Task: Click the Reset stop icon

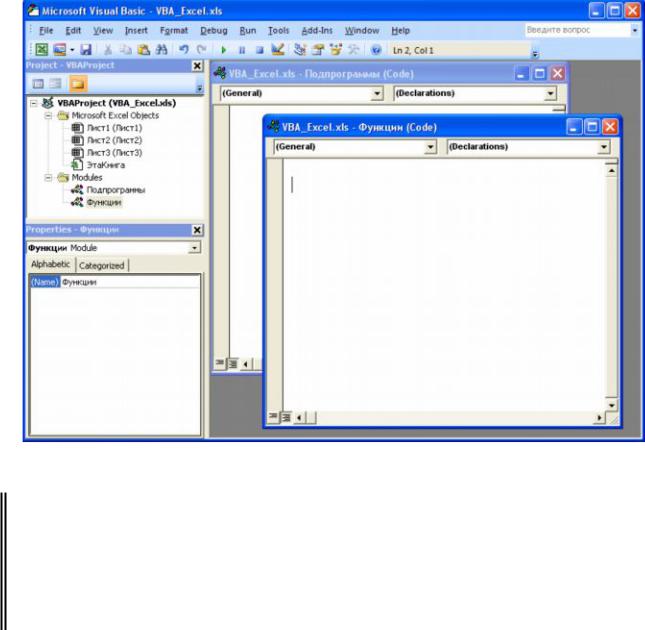Action: click(x=260, y=50)
